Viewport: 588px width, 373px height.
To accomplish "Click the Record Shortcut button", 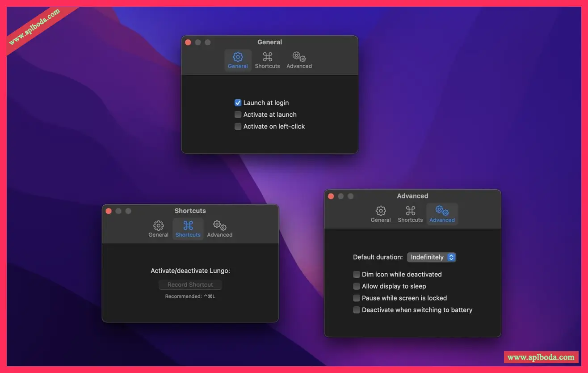I will (x=190, y=284).
